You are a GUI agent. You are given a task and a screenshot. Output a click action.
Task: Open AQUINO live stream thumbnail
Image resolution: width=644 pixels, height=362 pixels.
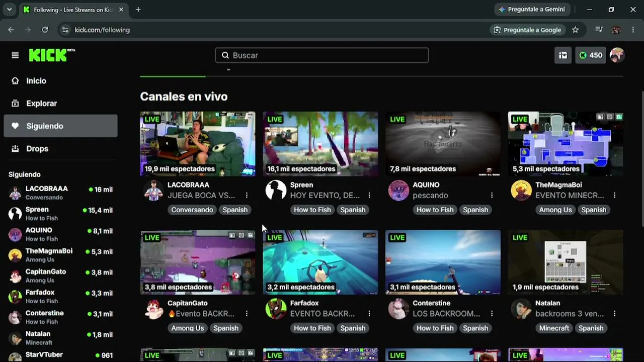pos(443,144)
